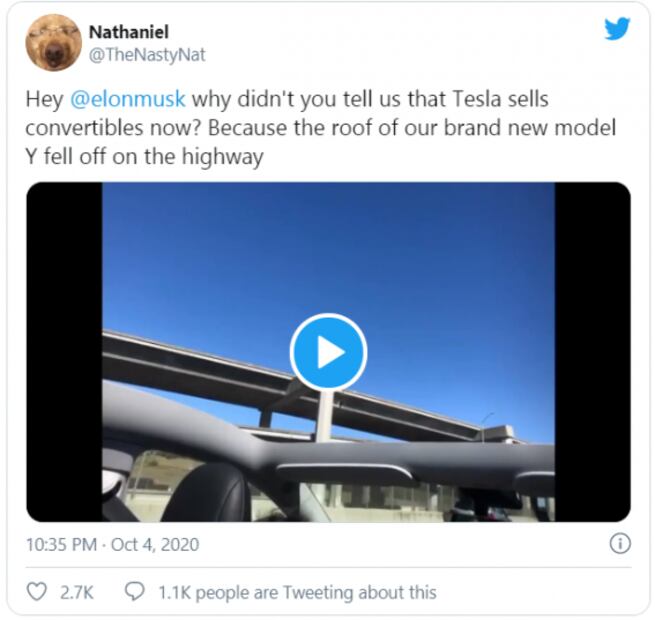Open the tweet info circle icon
The width and height of the screenshot is (655, 620).
[x=620, y=544]
